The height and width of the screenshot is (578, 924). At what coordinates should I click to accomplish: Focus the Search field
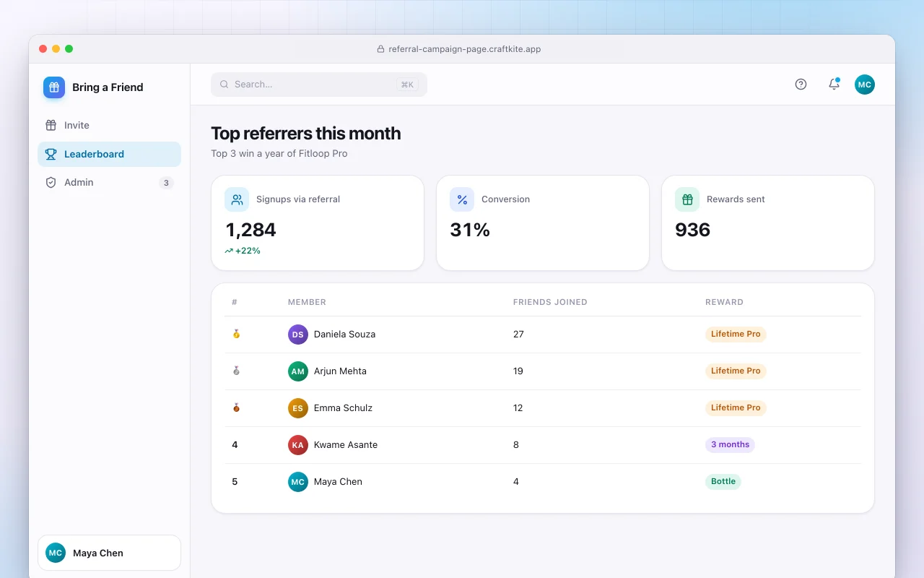(319, 85)
